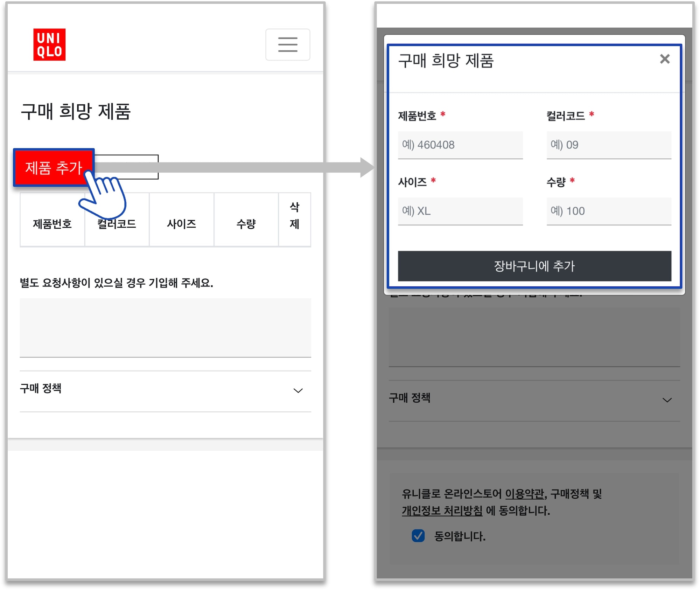The image size is (700, 590).
Task: Click the 구매 희망 제품 heading on left screen
Action: click(76, 112)
